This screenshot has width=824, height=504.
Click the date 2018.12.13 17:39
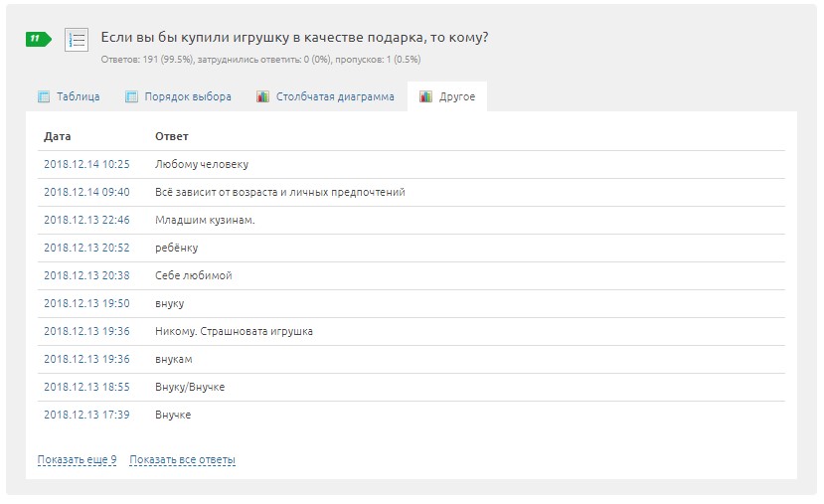[86, 416]
